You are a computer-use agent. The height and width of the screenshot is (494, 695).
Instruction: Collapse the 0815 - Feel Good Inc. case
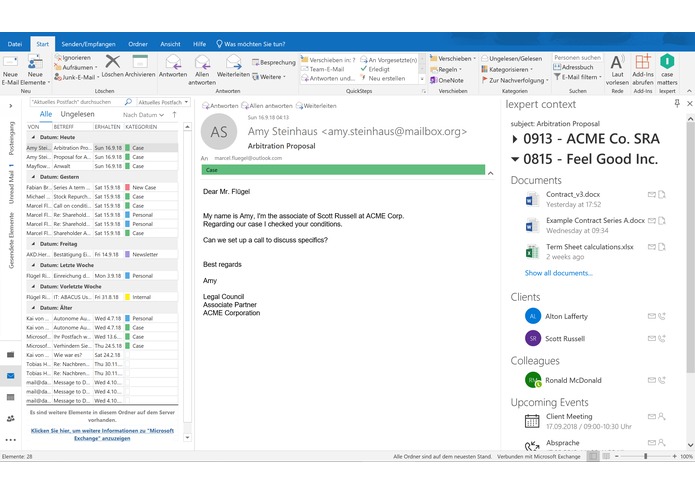click(515, 159)
